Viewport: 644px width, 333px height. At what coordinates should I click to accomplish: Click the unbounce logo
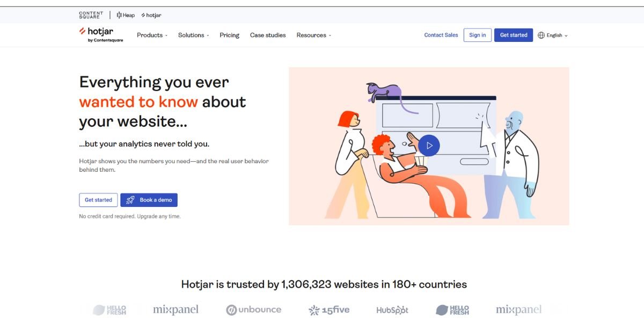253,310
